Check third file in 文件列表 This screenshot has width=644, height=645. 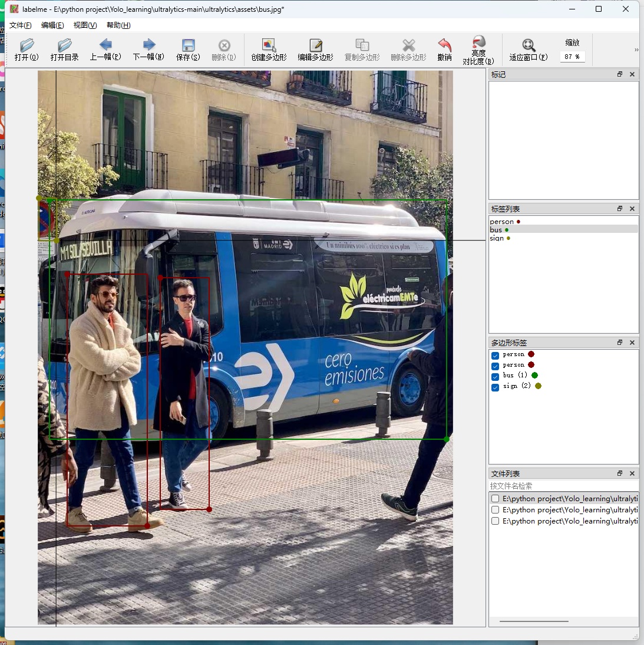tap(496, 521)
